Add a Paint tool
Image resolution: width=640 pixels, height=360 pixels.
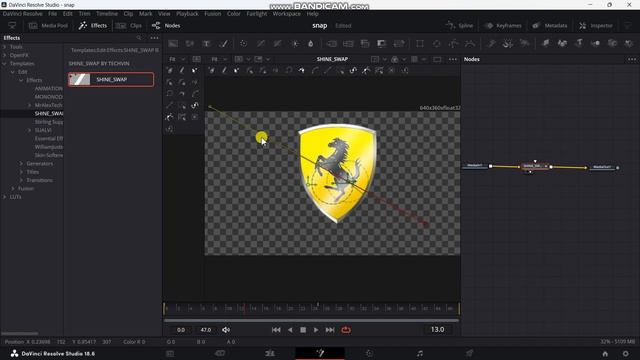click(x=223, y=43)
